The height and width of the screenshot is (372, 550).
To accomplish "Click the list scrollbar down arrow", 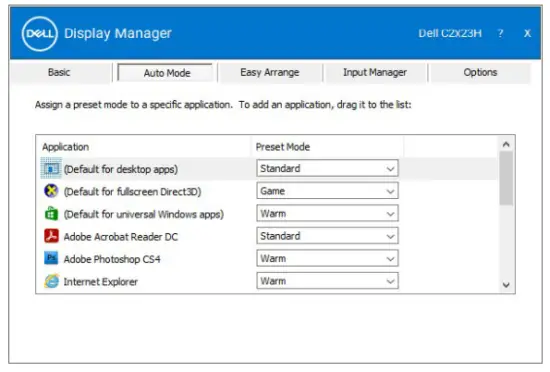I will [506, 285].
